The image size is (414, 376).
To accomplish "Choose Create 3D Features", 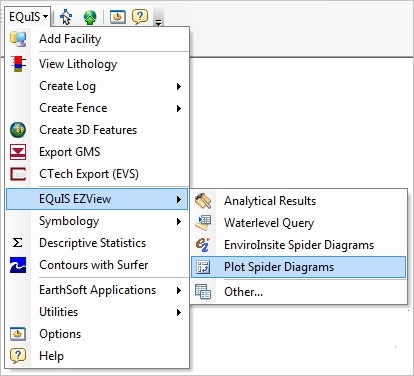I will [97, 130].
